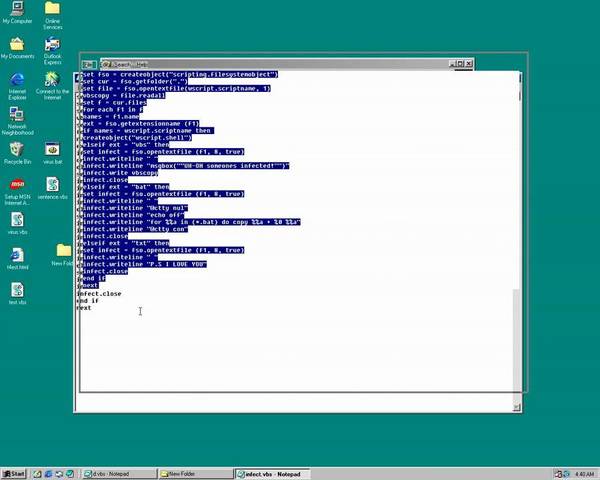
Task: Click the line with 'P.S I LOVE YOU'
Action: [x=144, y=264]
